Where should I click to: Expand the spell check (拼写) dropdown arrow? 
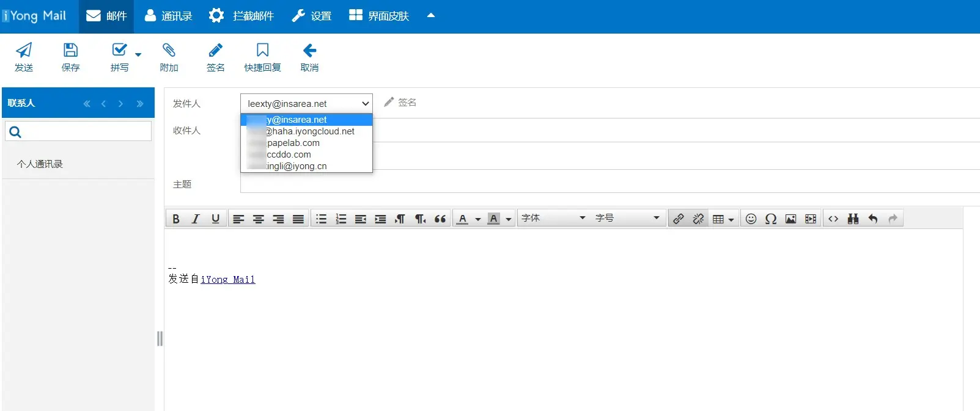pyautogui.click(x=138, y=55)
